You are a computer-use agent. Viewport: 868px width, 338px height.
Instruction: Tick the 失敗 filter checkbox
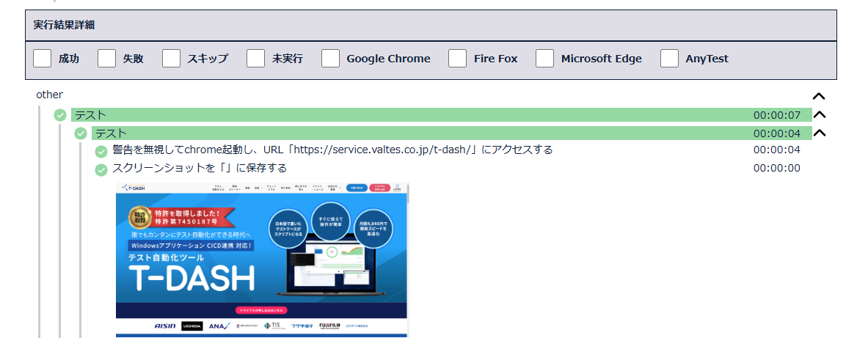pos(107,59)
